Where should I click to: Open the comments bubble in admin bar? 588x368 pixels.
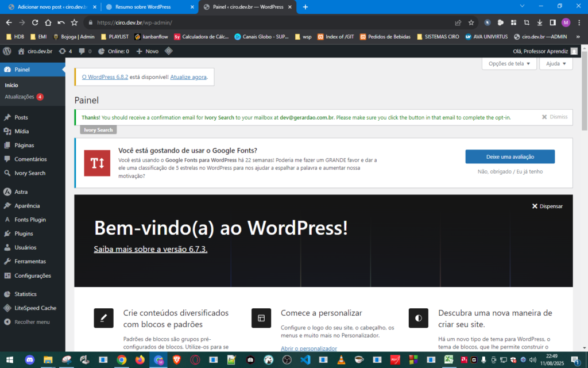coord(84,51)
